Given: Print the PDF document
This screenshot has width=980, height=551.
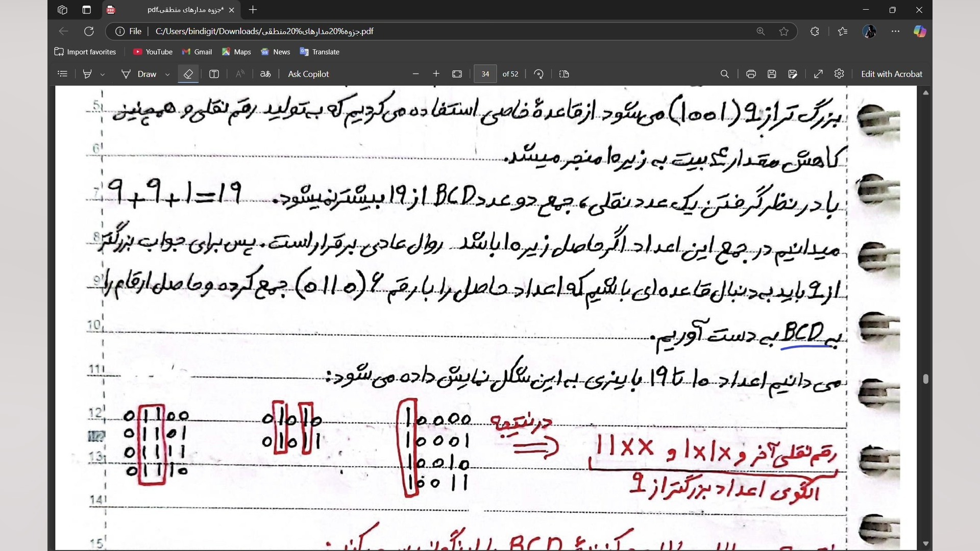Looking at the screenshot, I should point(751,74).
